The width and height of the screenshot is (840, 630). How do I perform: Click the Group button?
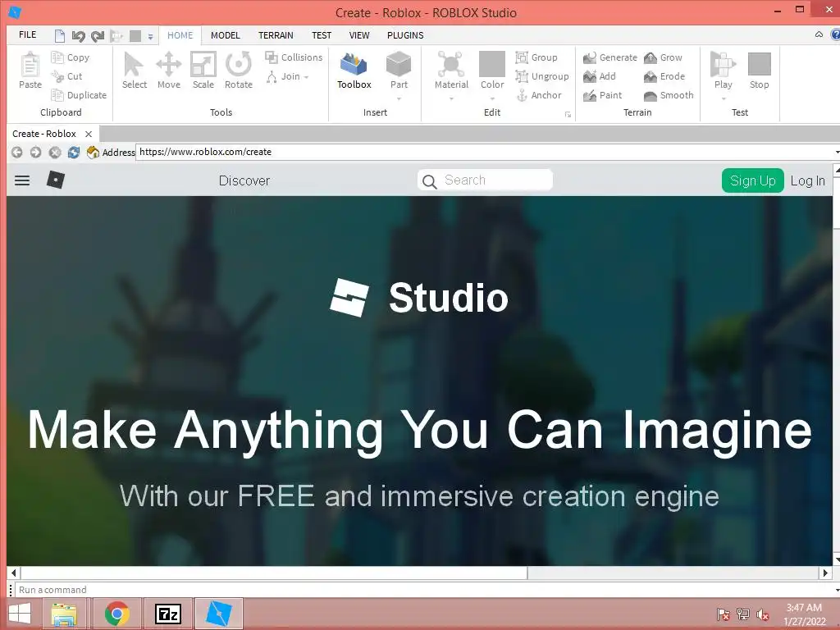[536, 57]
